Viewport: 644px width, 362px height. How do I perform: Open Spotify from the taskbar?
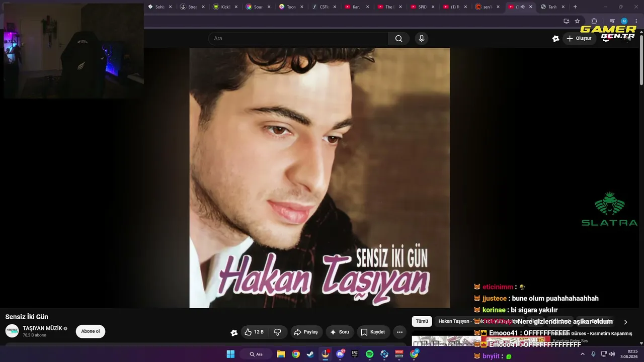point(370,354)
